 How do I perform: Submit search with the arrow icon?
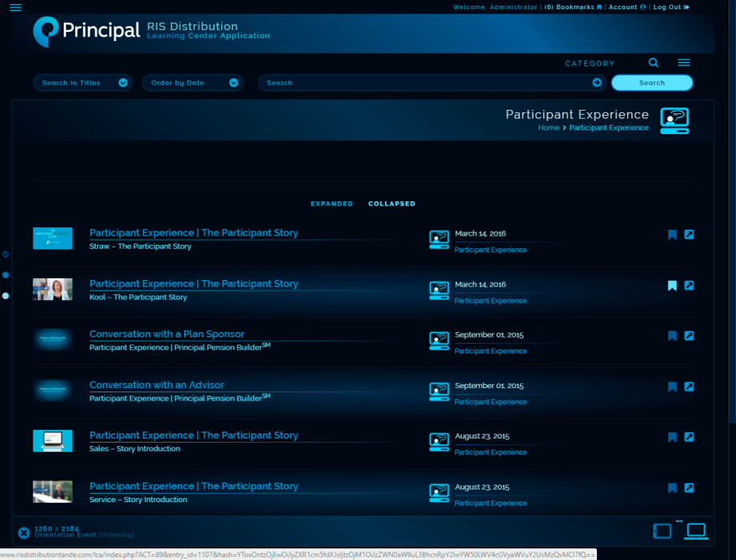(x=597, y=83)
